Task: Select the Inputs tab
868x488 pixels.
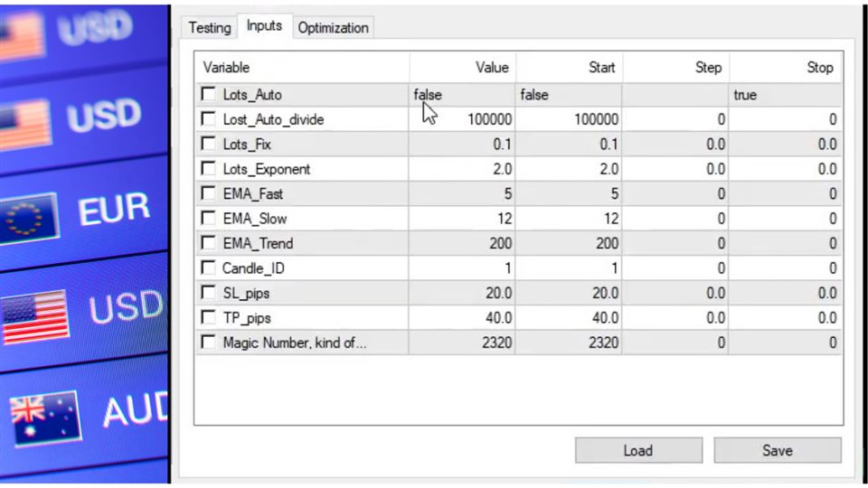Action: (264, 27)
